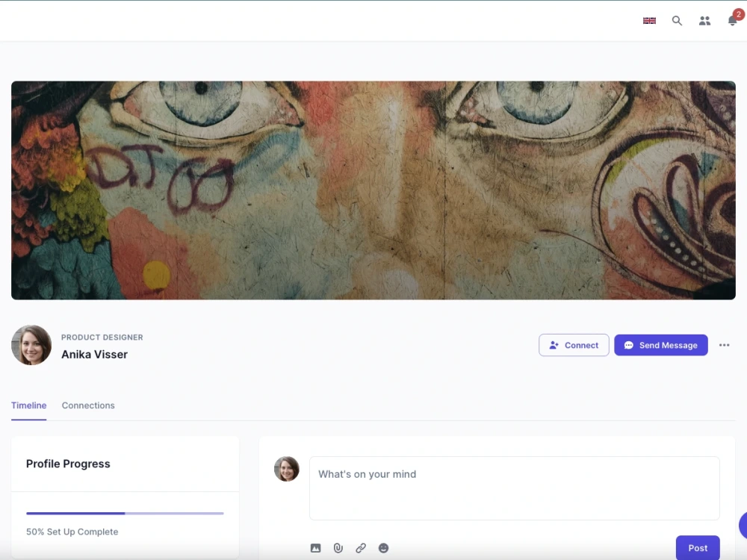747x560 pixels.
Task: Click the attach file paperclip icon
Action: click(338, 548)
